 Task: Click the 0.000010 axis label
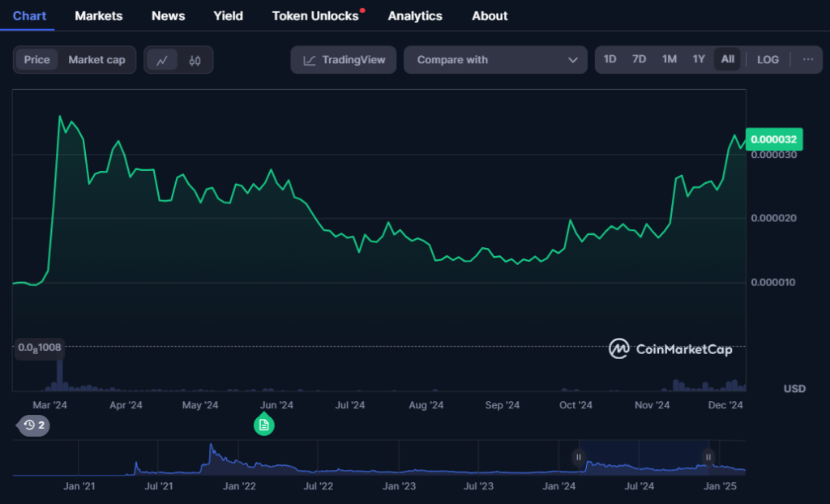pyautogui.click(x=772, y=282)
